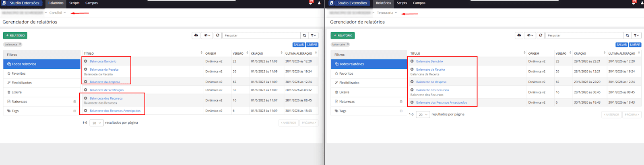Open notifications bell in the right panel
The width and height of the screenshot is (644, 165).
634,3
